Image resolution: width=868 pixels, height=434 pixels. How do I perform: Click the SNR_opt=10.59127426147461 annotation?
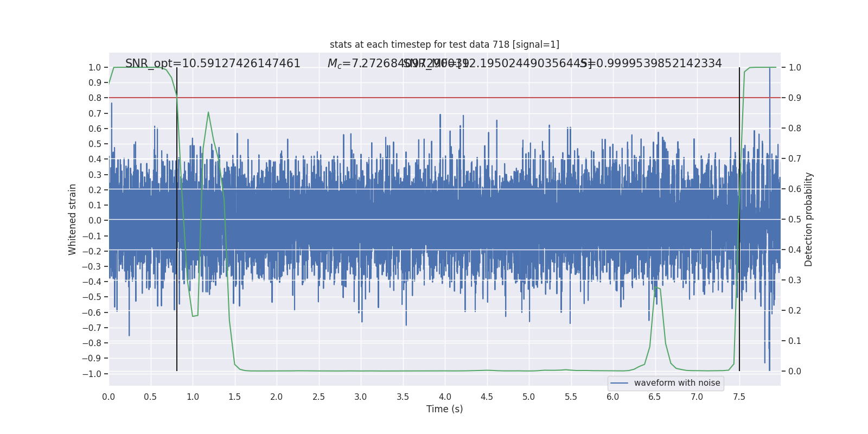[x=213, y=63]
